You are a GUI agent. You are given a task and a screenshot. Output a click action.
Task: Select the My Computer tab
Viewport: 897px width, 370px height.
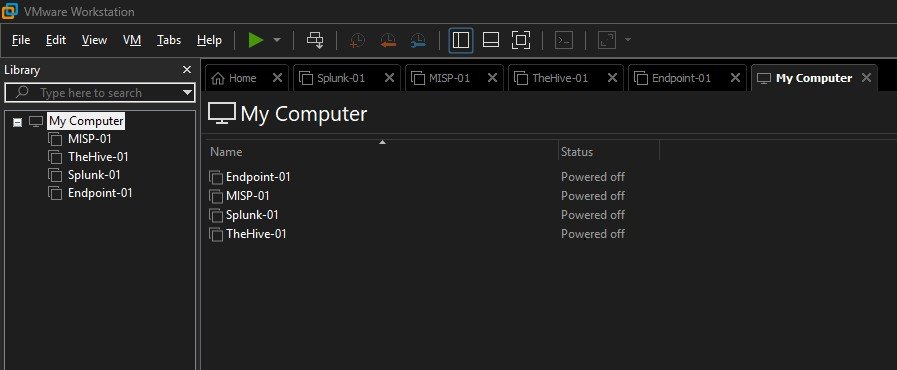pyautogui.click(x=813, y=78)
